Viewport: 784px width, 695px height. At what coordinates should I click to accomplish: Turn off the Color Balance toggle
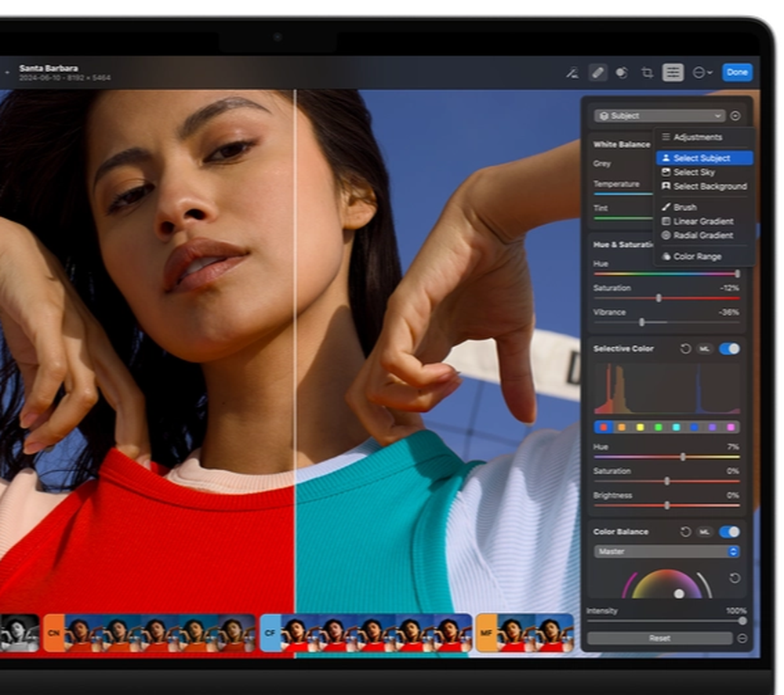tap(729, 532)
